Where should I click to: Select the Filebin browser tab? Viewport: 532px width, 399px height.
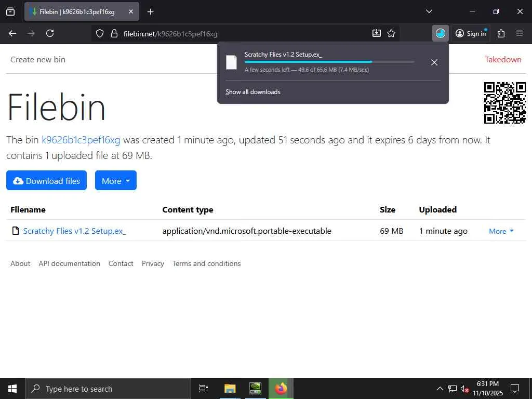pos(82,11)
